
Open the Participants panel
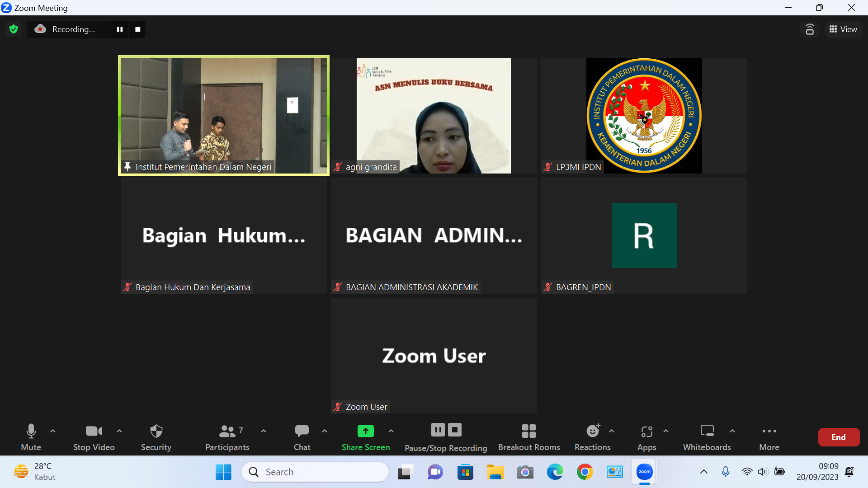[227, 437]
